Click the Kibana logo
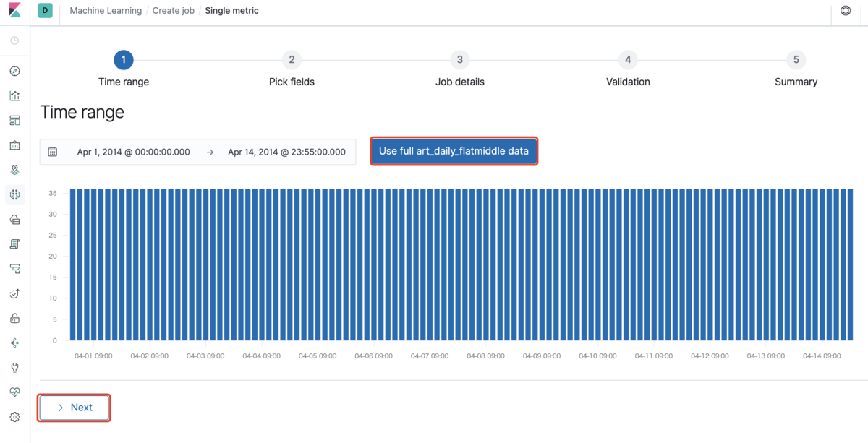 coord(14,12)
